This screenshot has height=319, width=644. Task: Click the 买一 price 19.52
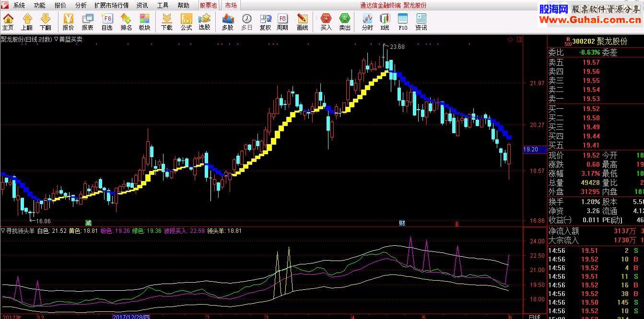coord(591,109)
